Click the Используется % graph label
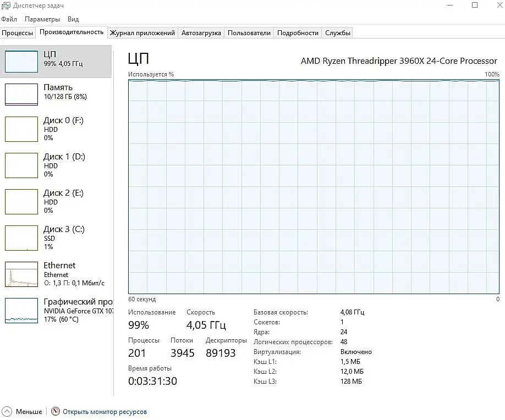505x420 pixels. (151, 74)
